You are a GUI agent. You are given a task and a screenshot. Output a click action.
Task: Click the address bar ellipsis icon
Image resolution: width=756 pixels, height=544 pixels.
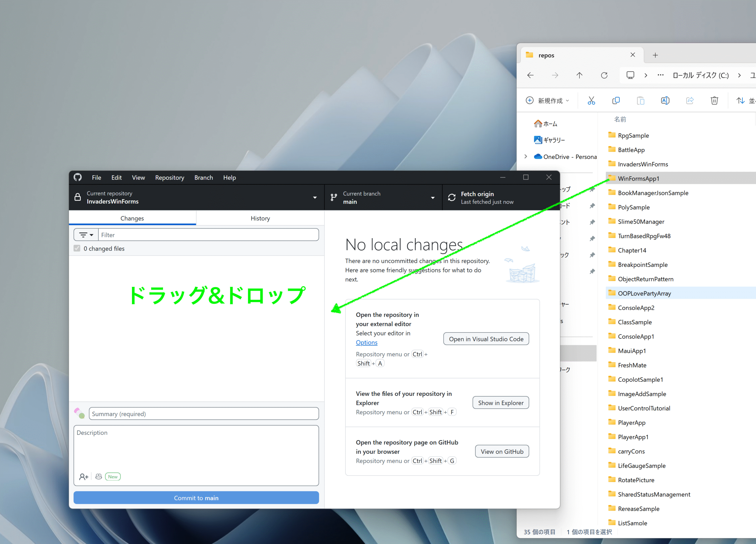(660, 75)
